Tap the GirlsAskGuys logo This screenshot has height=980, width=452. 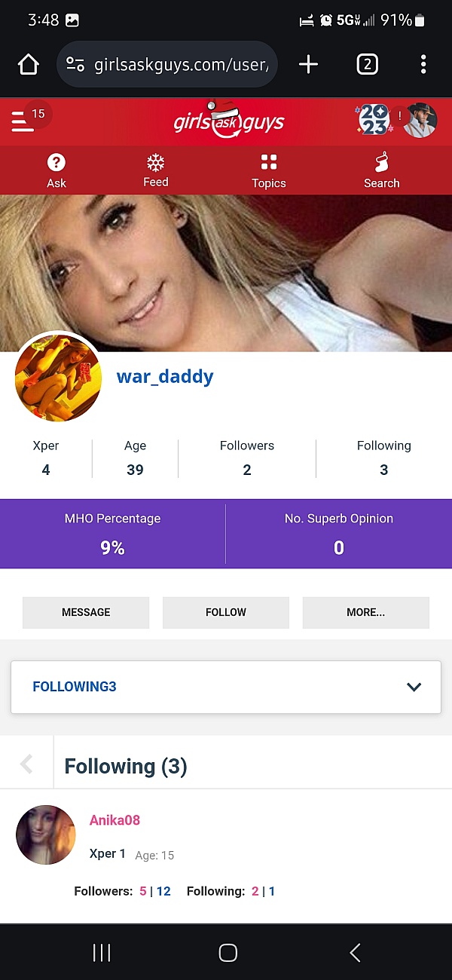click(x=228, y=121)
